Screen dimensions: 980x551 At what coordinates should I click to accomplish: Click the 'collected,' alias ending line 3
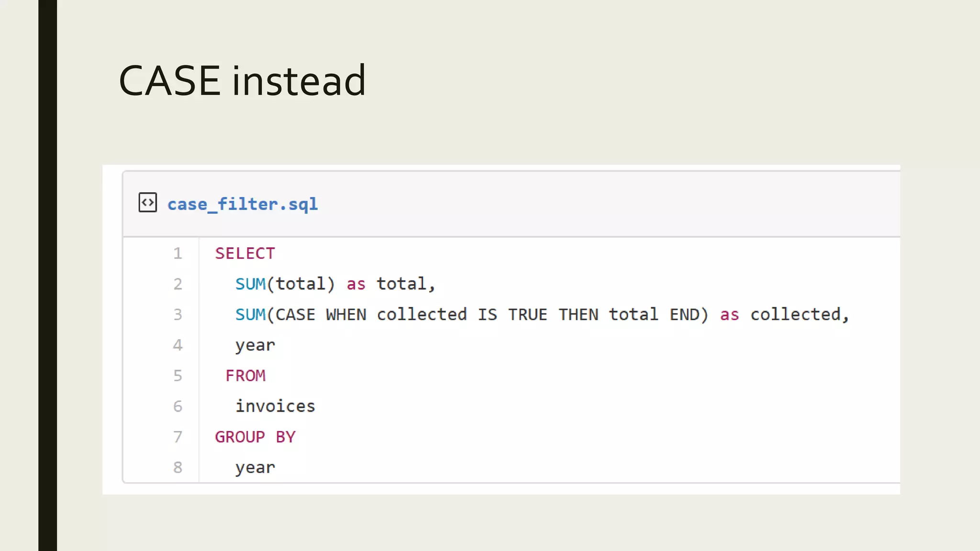[x=800, y=314]
